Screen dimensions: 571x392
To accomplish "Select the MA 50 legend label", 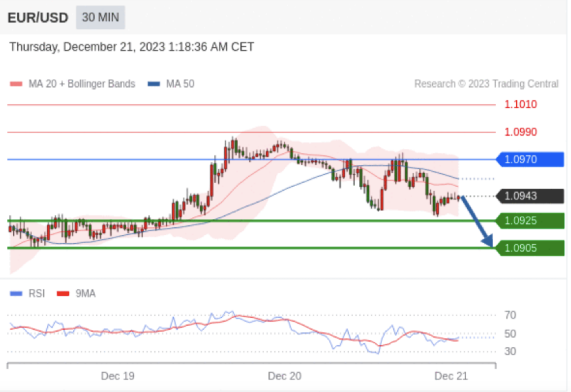I will (x=180, y=84).
